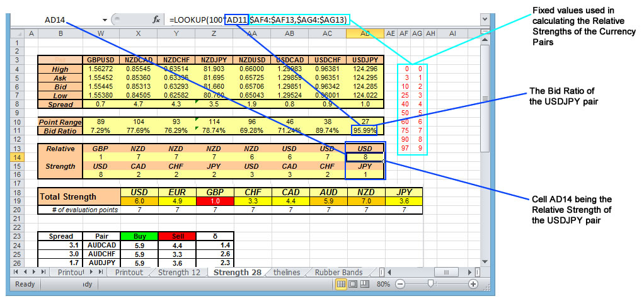Image resolution: width=644 pixels, height=301 pixels.
Task: Click the zoom out minus button
Action: click(400, 284)
